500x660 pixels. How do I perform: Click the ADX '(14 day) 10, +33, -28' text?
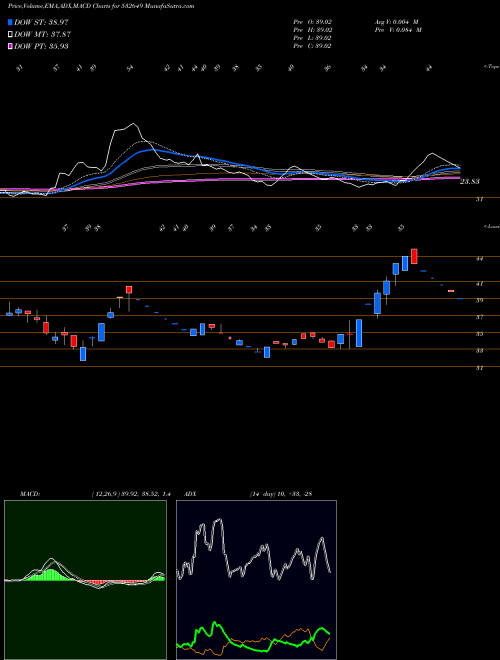coord(280,494)
